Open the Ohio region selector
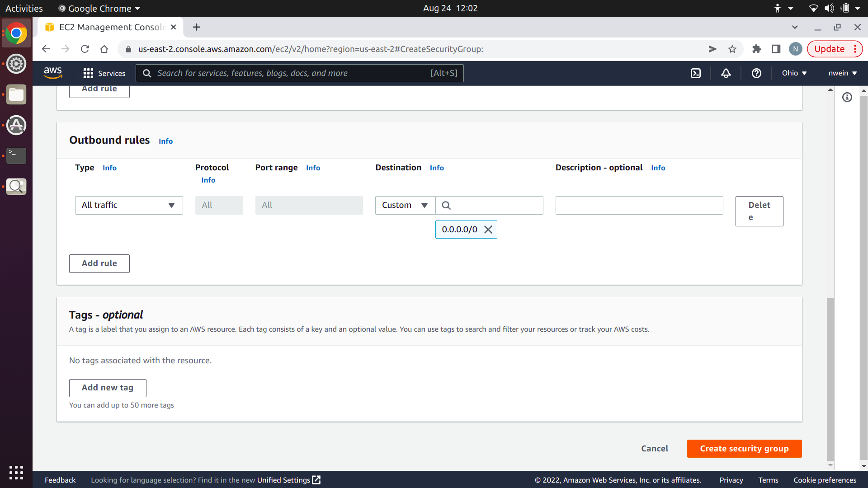Viewport: 868px width, 488px height. (x=794, y=73)
